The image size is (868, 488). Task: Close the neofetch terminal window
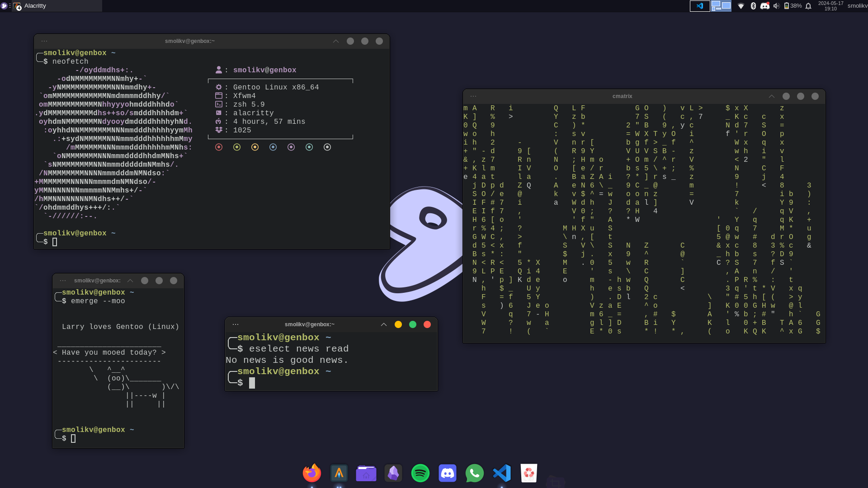pos(379,41)
